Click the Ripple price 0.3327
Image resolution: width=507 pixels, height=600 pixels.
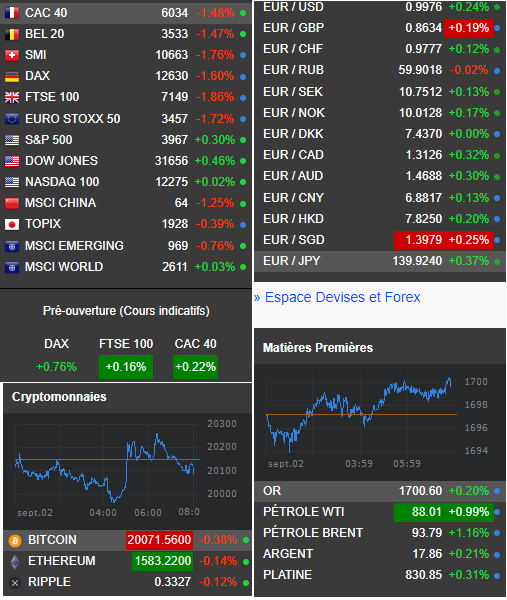[173, 582]
